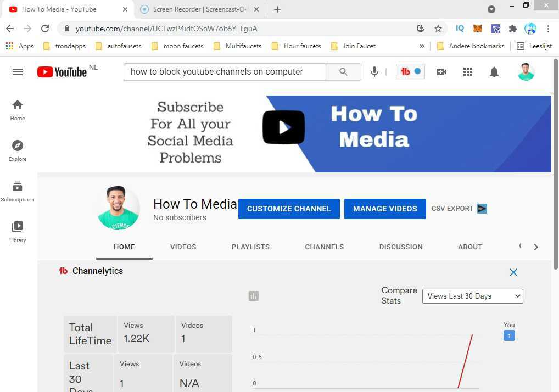Click the bar chart icon in Channelytics
The height and width of the screenshot is (392, 559).
[253, 295]
